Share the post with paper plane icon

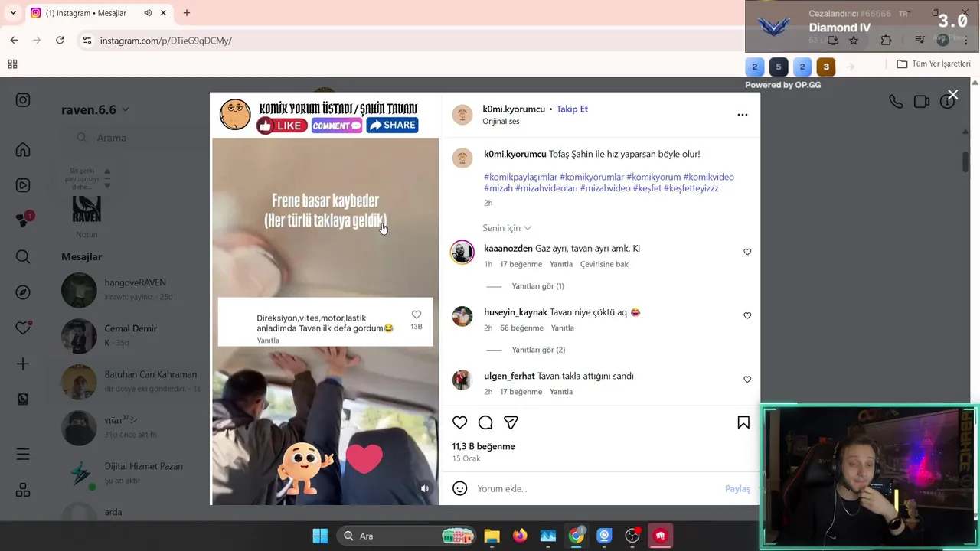(511, 422)
